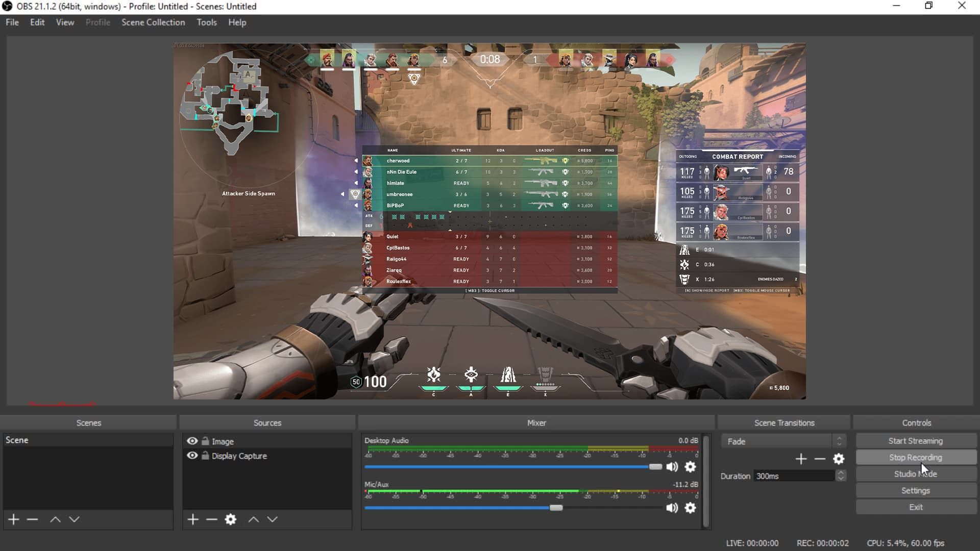Click the Duration 300ms input field
The image size is (980, 551).
point(794,476)
